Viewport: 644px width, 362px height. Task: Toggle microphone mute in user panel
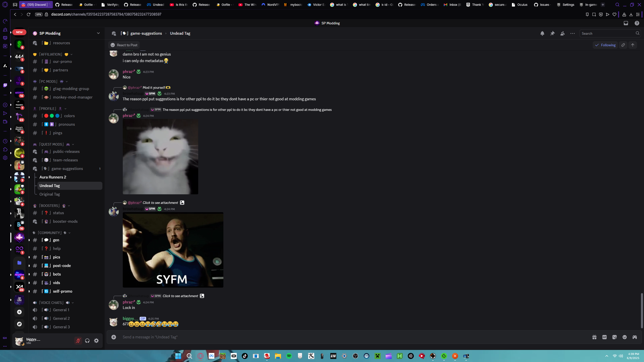pyautogui.click(x=78, y=341)
